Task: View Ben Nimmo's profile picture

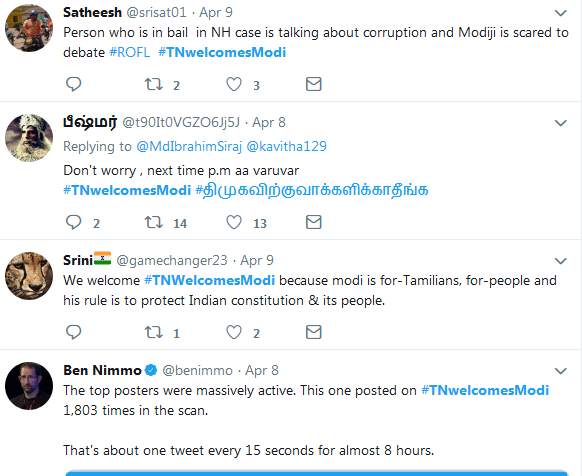Action: (29, 386)
